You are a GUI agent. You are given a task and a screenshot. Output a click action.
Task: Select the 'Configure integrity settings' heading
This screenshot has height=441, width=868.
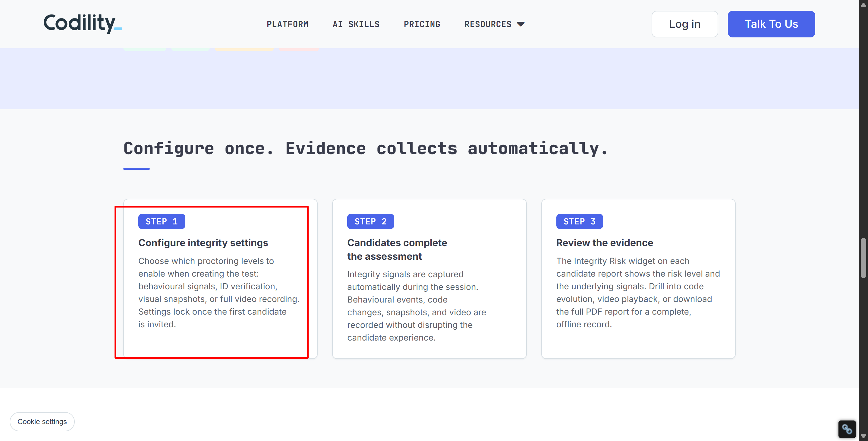tap(203, 243)
